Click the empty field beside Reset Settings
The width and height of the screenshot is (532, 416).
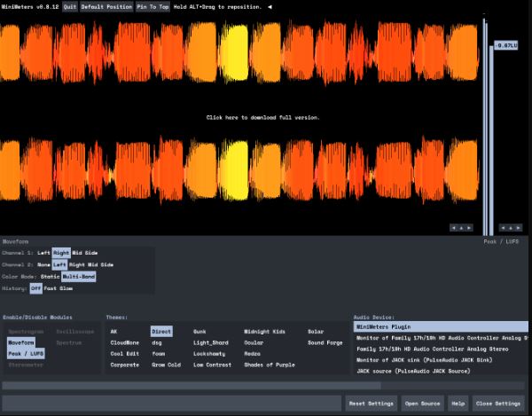pos(172,404)
